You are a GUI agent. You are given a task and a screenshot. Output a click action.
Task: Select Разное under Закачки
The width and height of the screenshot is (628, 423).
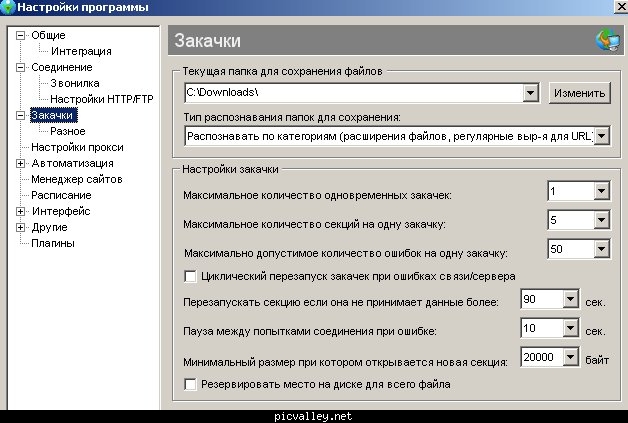pos(68,131)
